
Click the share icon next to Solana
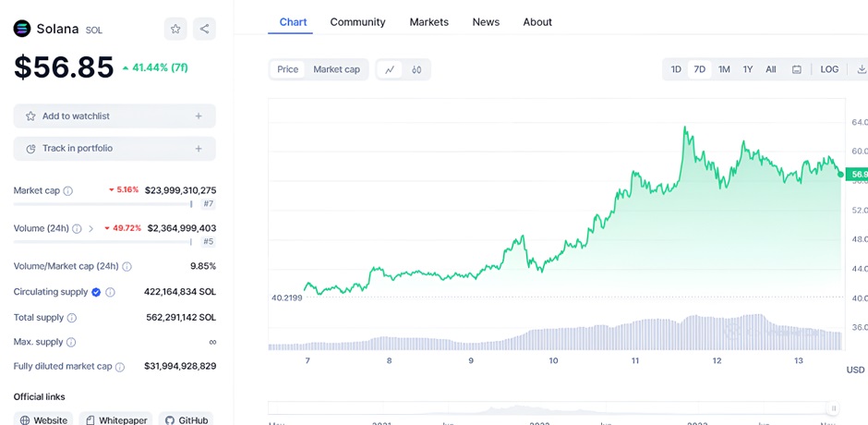tap(204, 29)
